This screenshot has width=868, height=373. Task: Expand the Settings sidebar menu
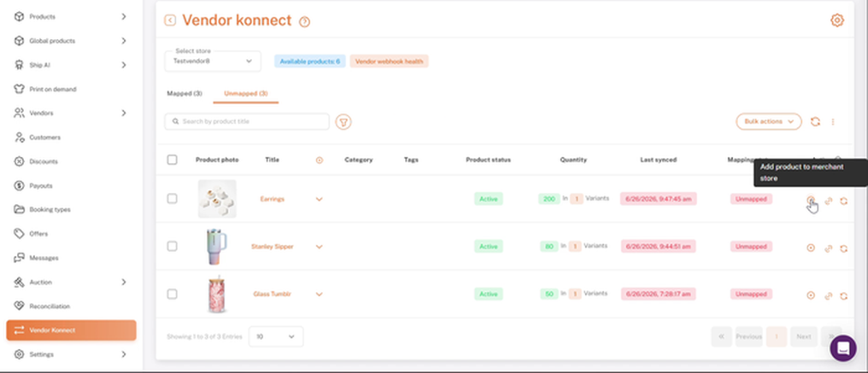pyautogui.click(x=123, y=354)
